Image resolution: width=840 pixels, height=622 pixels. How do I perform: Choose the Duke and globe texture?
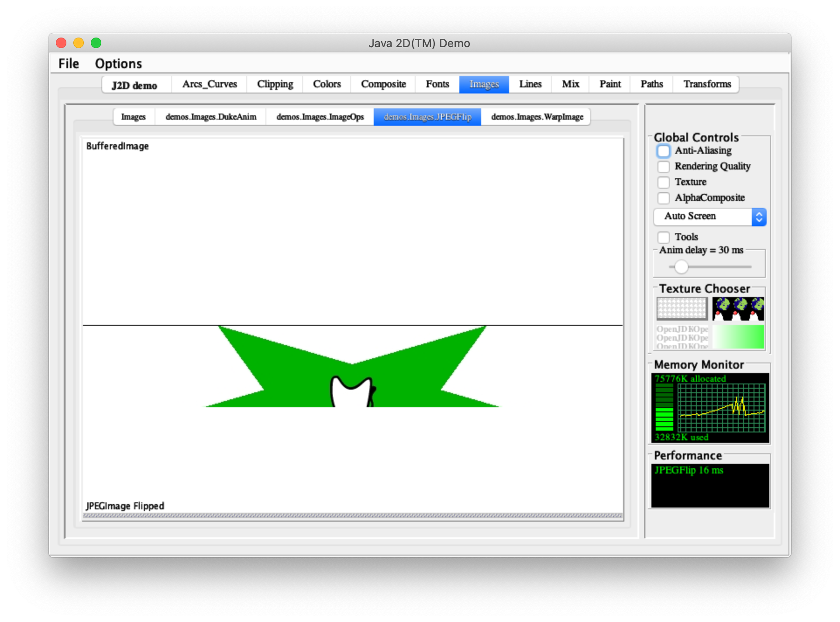click(738, 308)
